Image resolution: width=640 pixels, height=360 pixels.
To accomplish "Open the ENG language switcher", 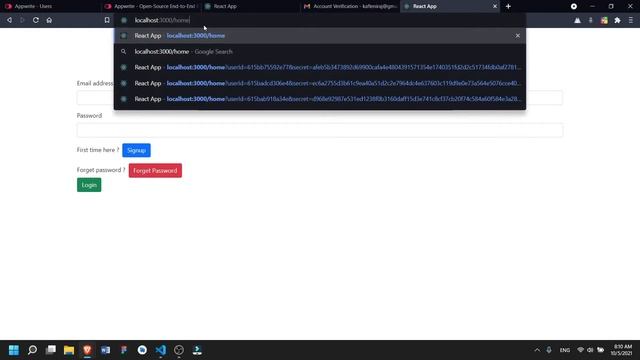I will pyautogui.click(x=565, y=350).
